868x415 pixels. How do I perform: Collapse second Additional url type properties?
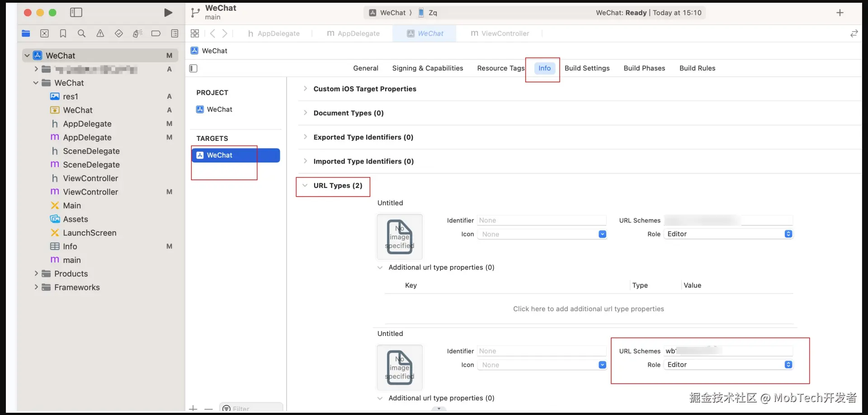coord(380,398)
